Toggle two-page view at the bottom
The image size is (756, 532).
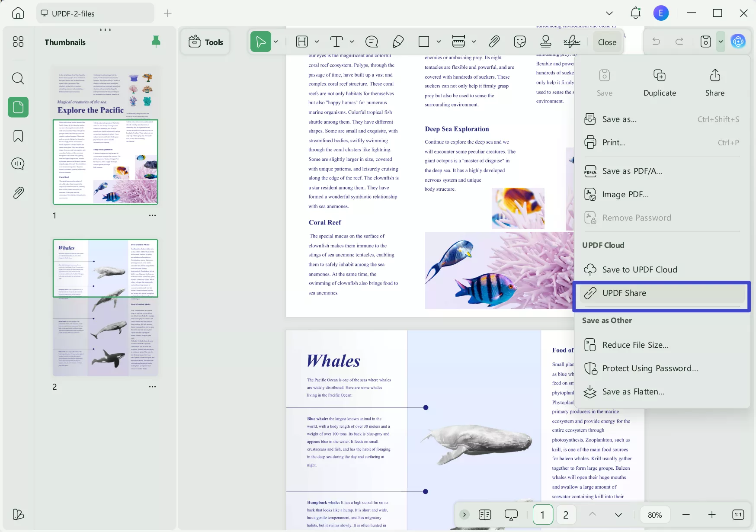pos(485,514)
